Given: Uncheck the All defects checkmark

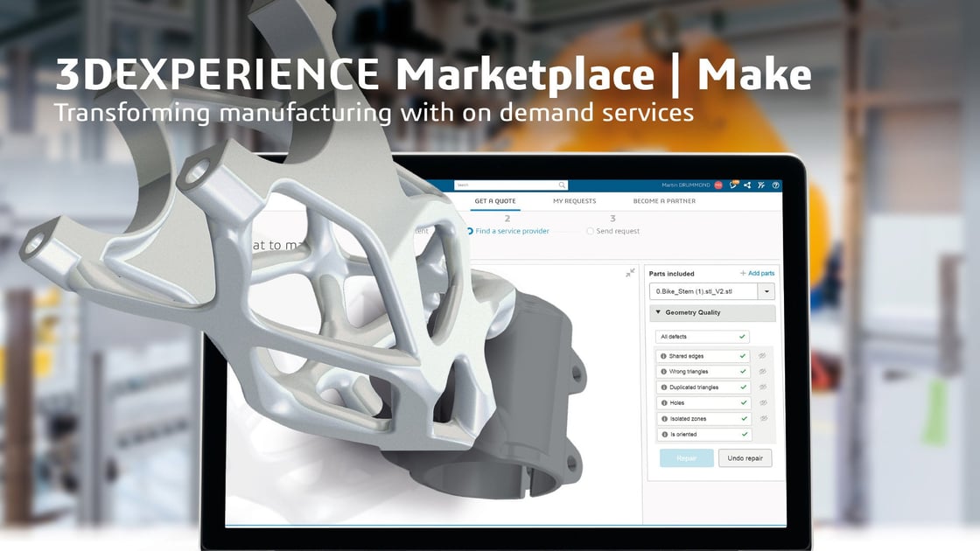Looking at the screenshot, I should tap(742, 337).
